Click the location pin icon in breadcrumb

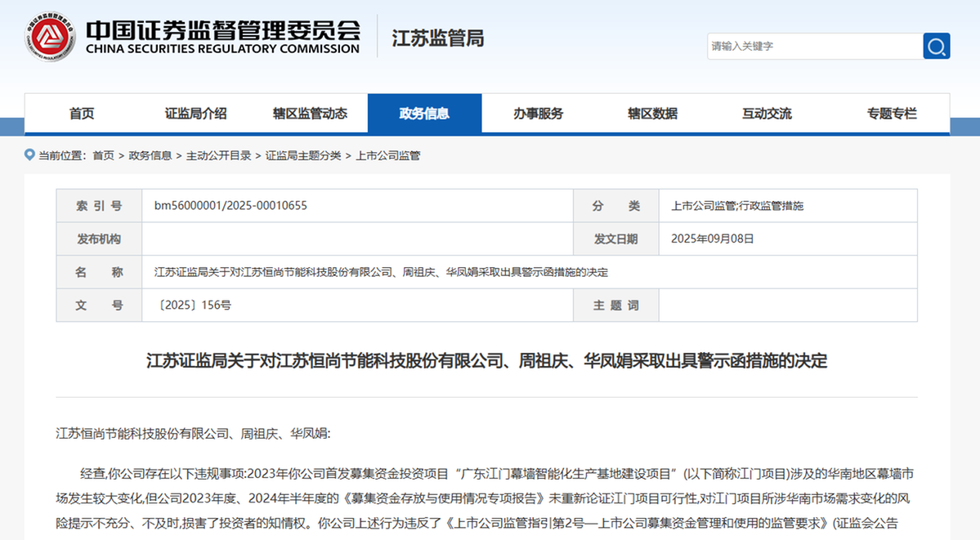pyautogui.click(x=29, y=155)
